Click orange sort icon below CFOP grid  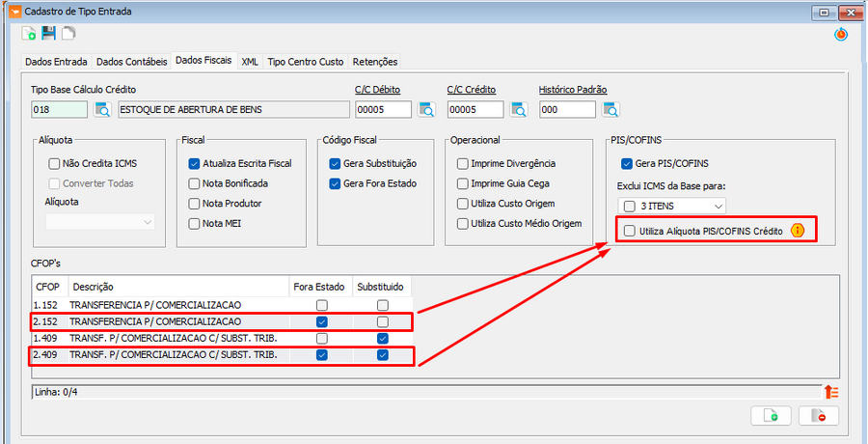point(831,391)
